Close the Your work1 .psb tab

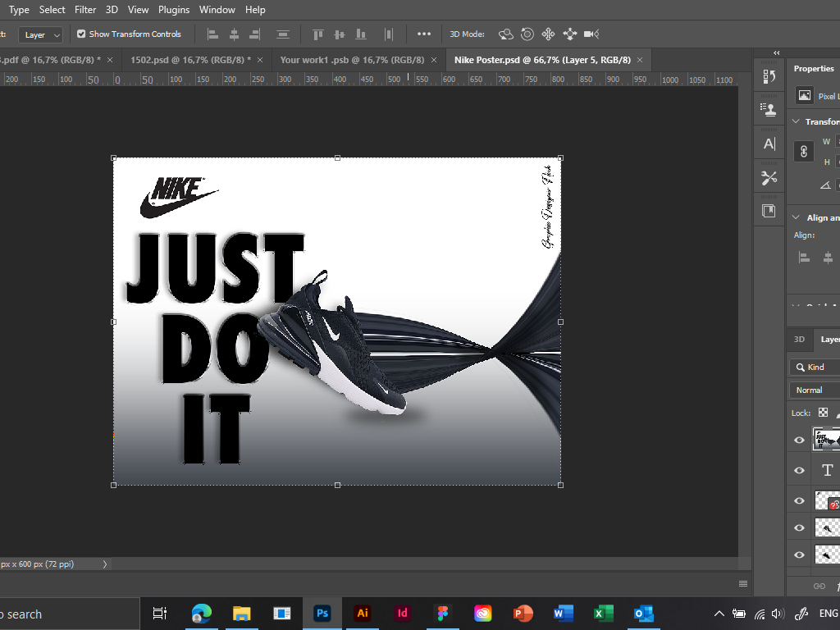pos(434,60)
